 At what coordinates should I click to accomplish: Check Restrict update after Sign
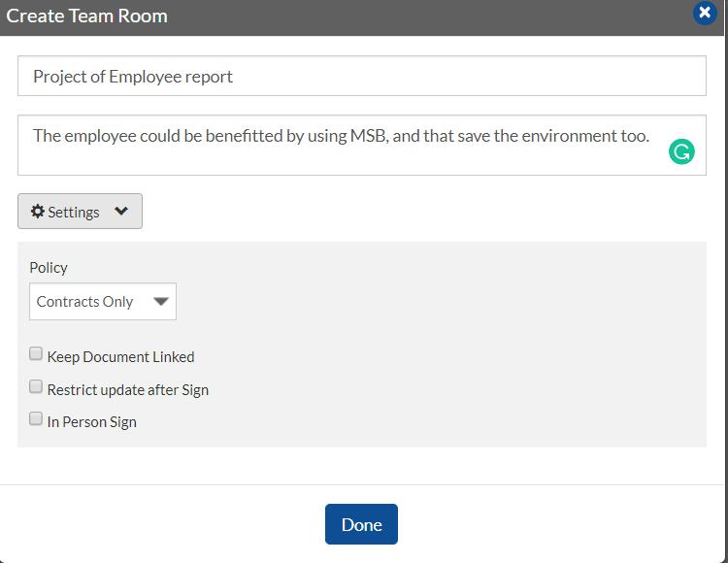click(36, 386)
